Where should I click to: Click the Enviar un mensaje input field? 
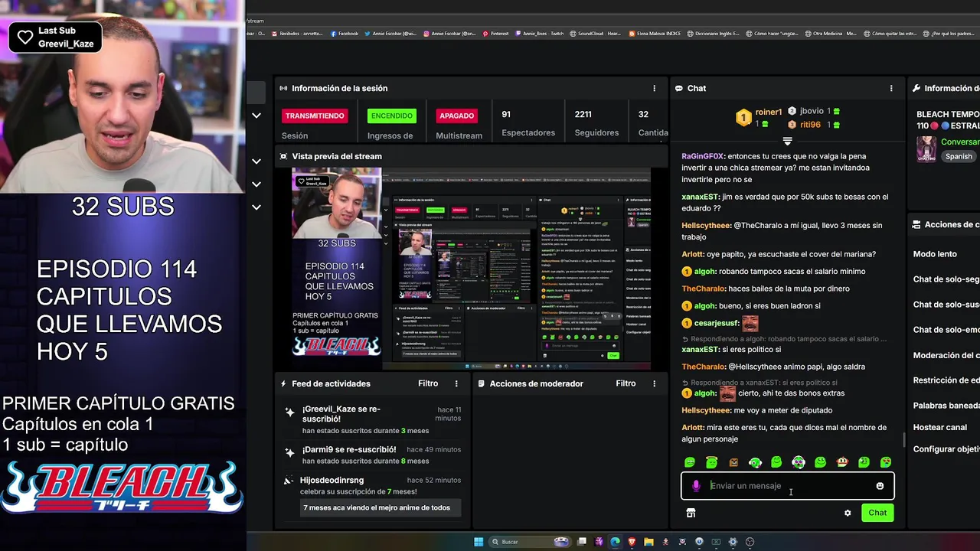(x=788, y=486)
